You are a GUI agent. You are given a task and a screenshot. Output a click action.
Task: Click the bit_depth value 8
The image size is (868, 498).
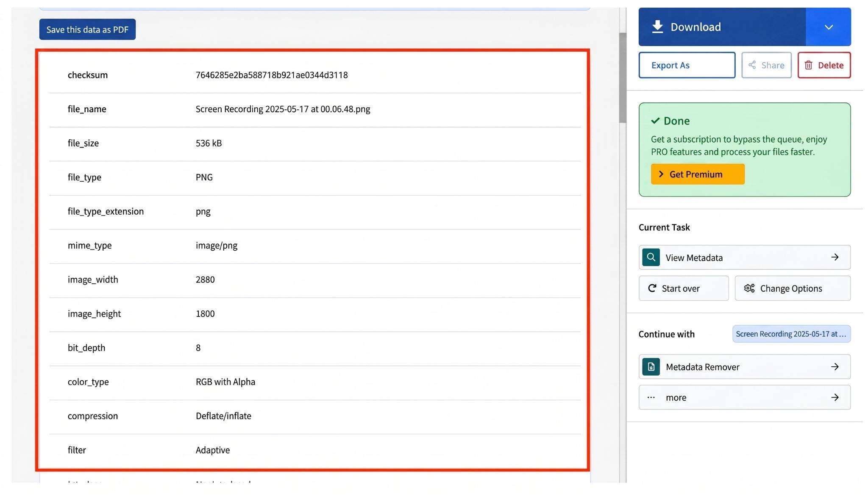198,348
